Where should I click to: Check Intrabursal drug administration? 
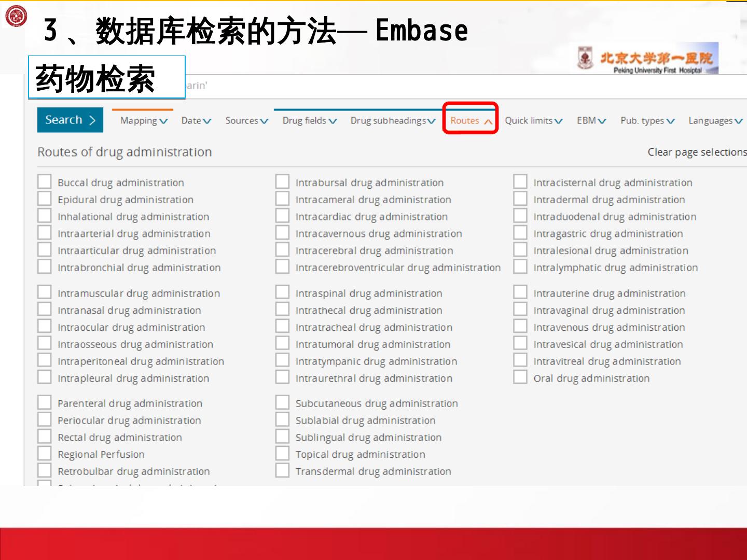coord(282,182)
